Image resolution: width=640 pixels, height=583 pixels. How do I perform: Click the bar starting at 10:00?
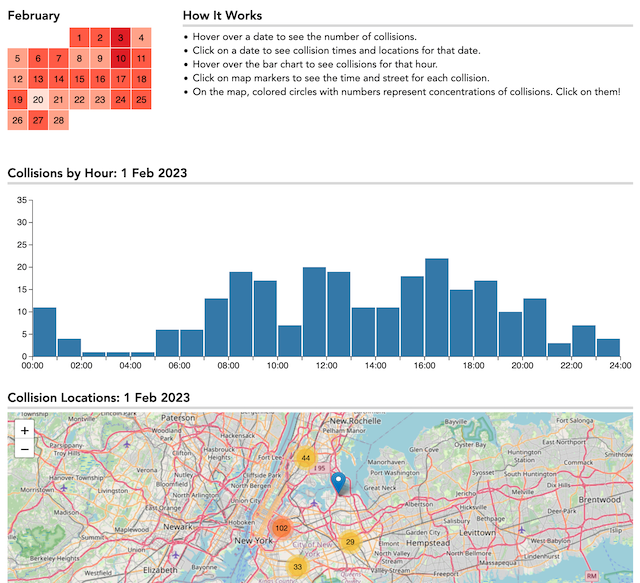coord(290,341)
